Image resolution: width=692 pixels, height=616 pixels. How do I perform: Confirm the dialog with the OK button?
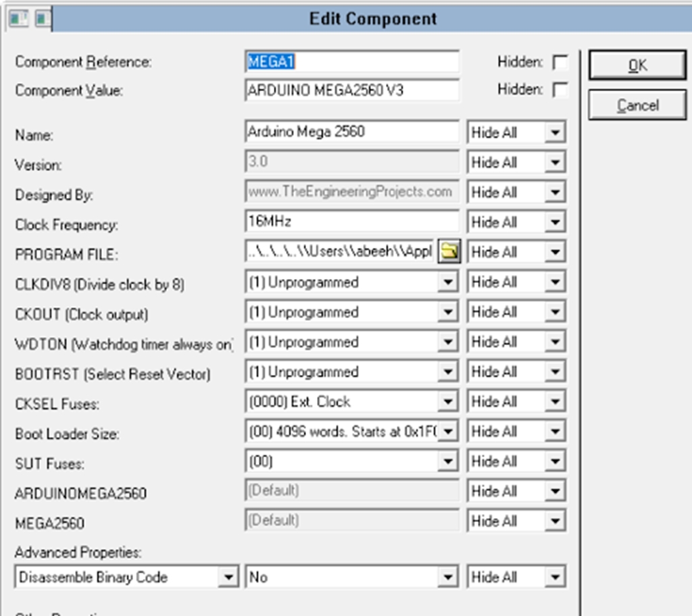pyautogui.click(x=637, y=65)
